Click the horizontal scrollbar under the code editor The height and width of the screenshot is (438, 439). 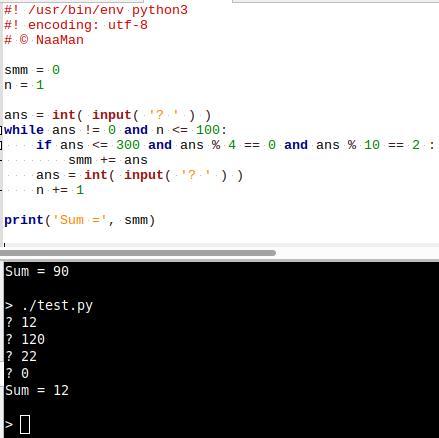click(138, 253)
